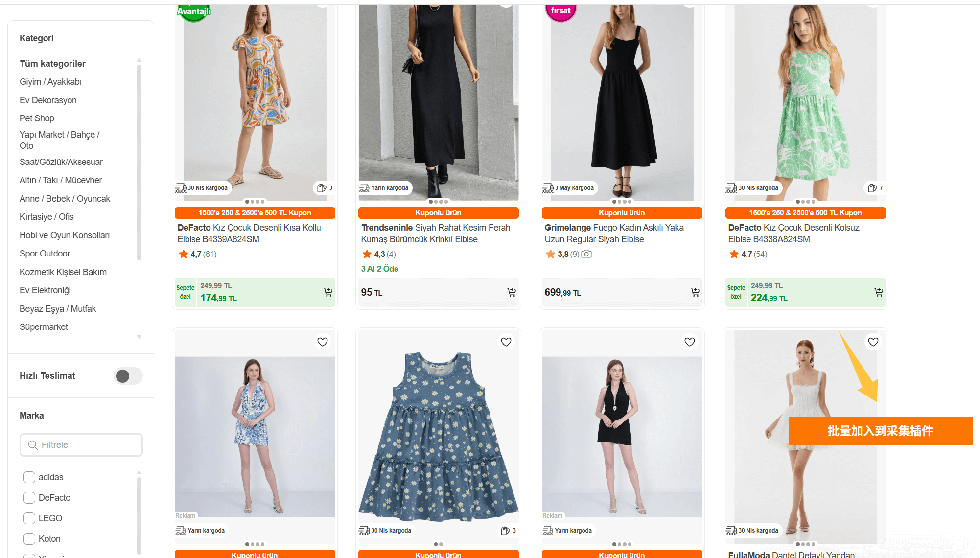980x558 pixels.
Task: Click the Avantajlı badge on first product
Action: click(x=194, y=12)
